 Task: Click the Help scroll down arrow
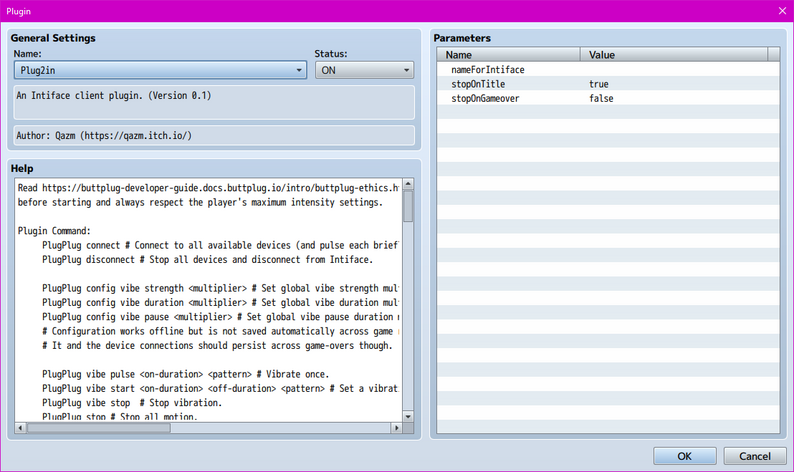pos(408,416)
